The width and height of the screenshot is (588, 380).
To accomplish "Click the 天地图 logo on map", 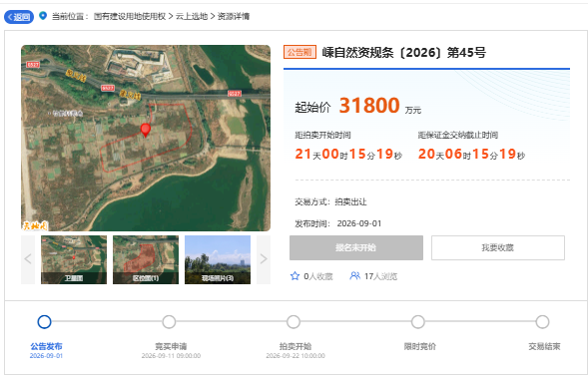I will [35, 225].
